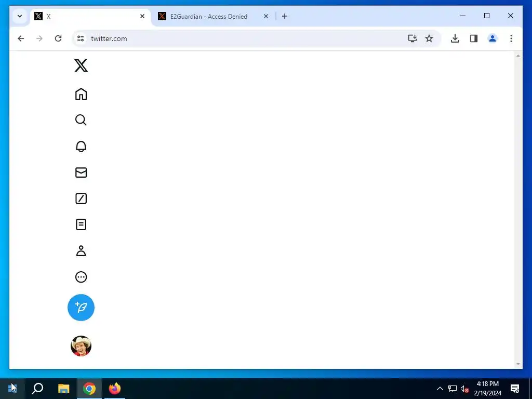The width and height of the screenshot is (532, 399).
Task: Open Chrome three-dot menu
Action: coord(511,38)
